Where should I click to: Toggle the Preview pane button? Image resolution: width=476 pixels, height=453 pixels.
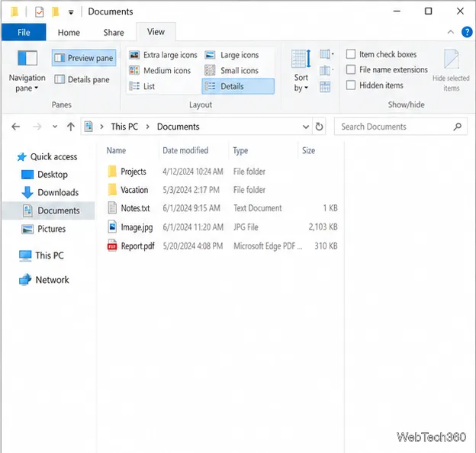click(x=84, y=58)
